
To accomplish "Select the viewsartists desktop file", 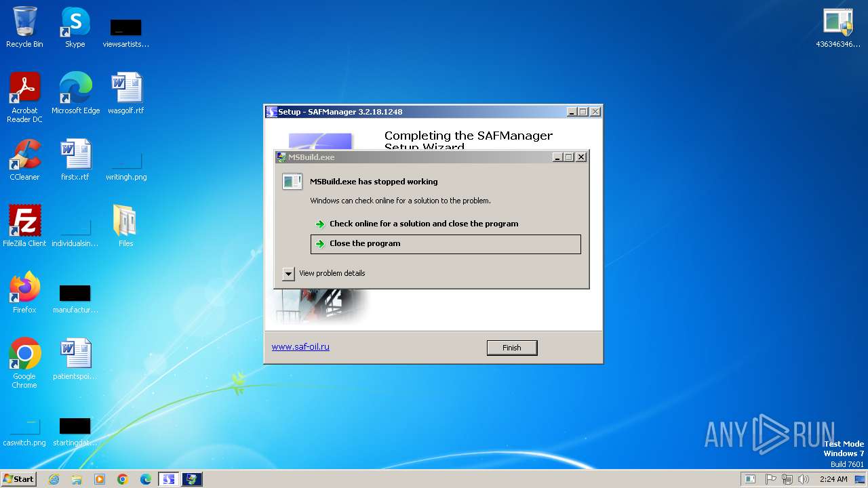I will [x=125, y=30].
